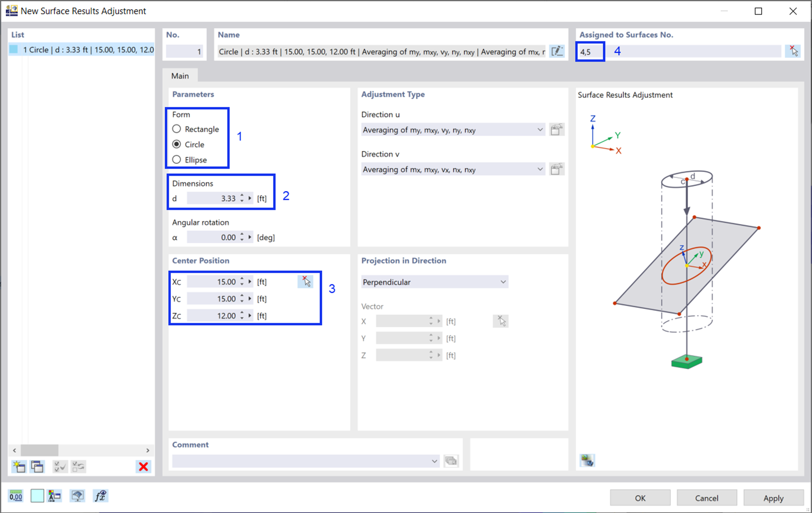Open the Main tab settings

[181, 75]
